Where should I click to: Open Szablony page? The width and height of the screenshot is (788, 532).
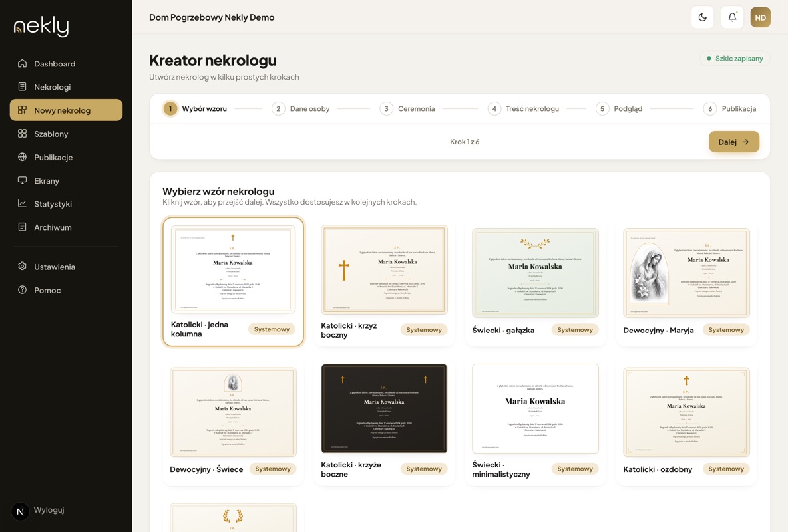(x=66, y=134)
